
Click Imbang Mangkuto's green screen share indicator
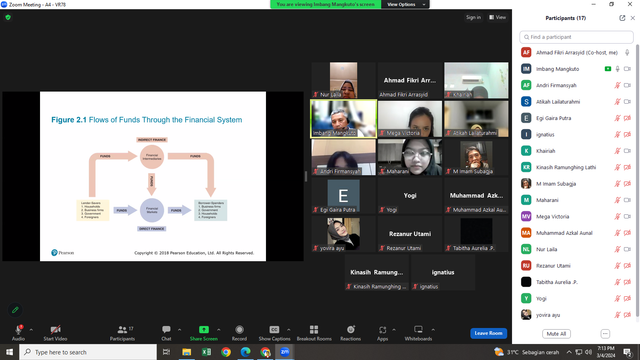(608, 69)
